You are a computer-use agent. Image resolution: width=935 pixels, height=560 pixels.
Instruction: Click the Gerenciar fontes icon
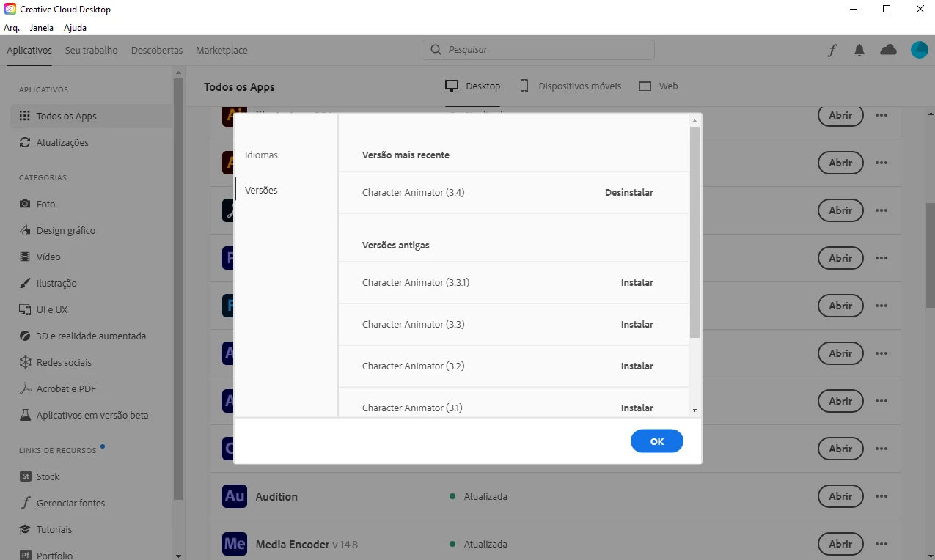coord(25,503)
